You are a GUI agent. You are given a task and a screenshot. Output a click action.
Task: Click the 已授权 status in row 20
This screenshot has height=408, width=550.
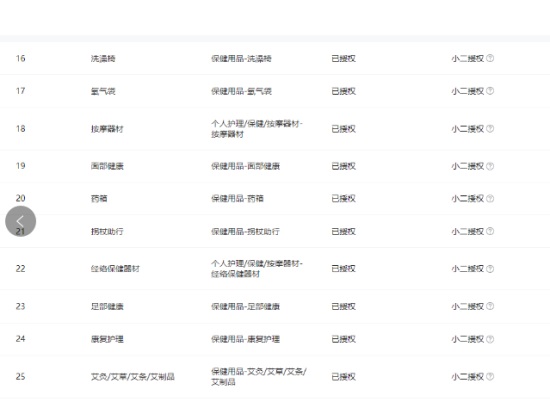coord(344,199)
